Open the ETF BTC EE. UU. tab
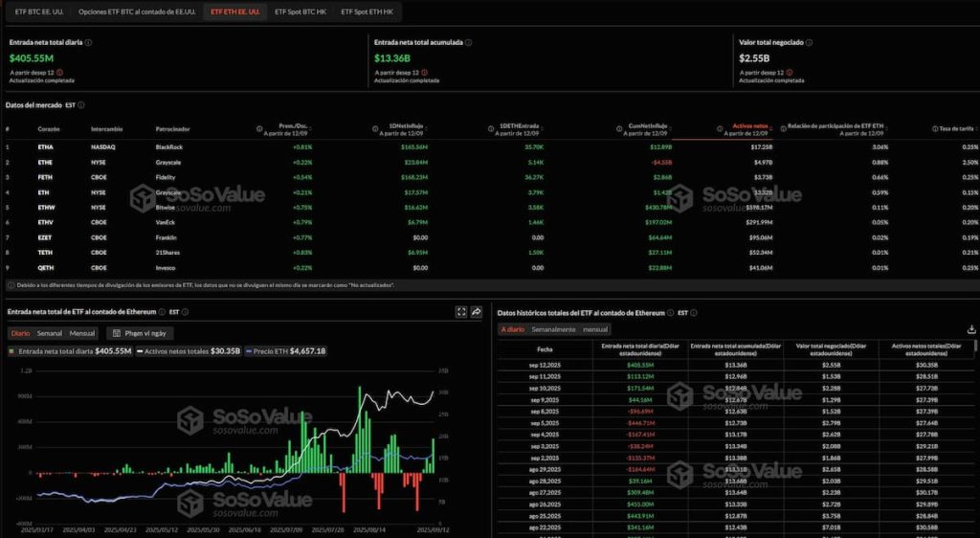This screenshot has height=538, width=980. pos(38,11)
